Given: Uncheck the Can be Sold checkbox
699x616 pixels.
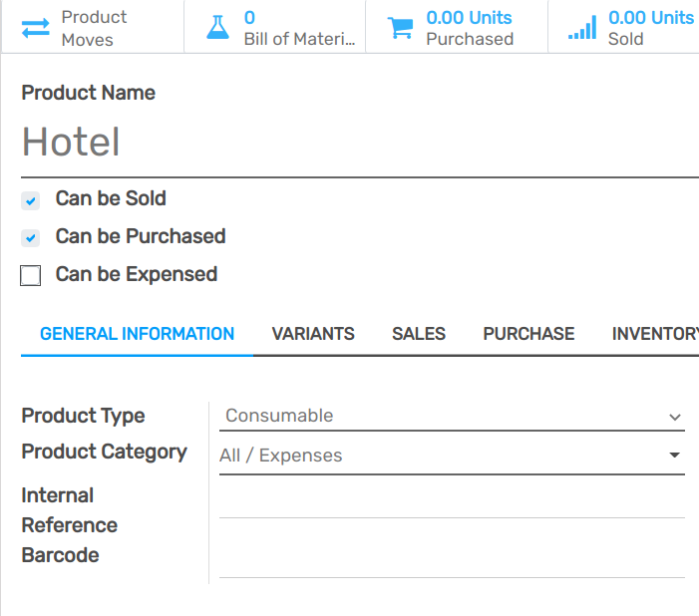Looking at the screenshot, I should pos(31,200).
